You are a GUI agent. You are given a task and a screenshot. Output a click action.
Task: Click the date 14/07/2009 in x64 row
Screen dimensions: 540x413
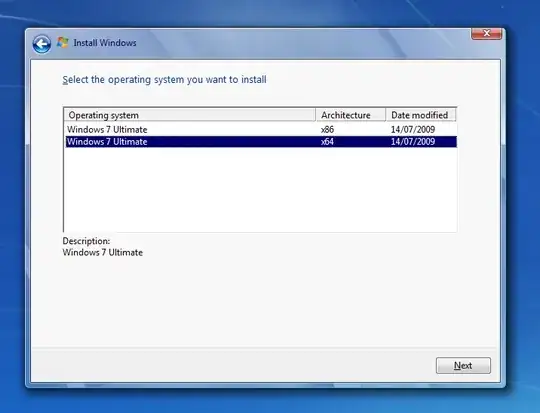[x=413, y=142]
